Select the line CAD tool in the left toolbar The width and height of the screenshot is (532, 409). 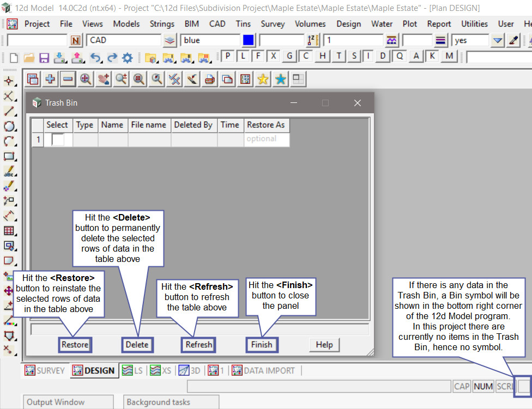(x=9, y=112)
